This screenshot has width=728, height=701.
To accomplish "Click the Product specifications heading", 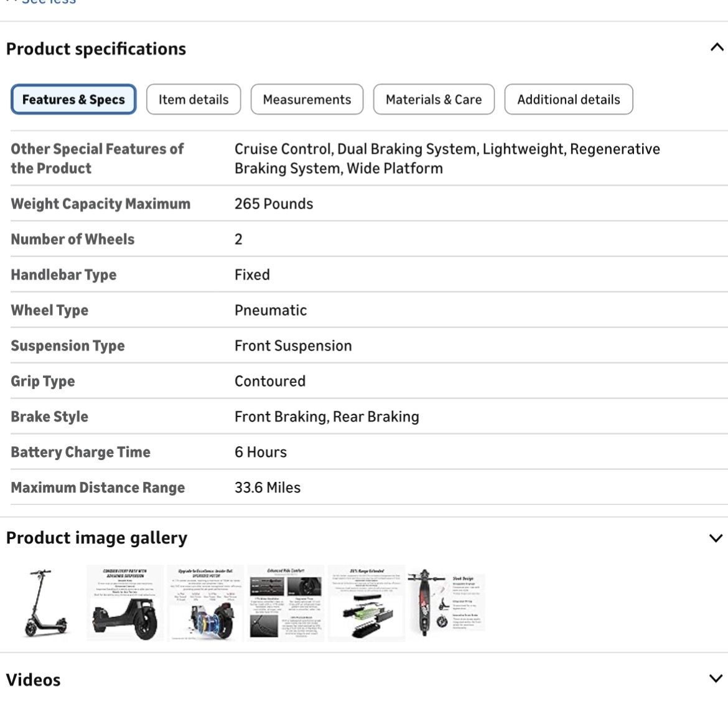I will pos(96,49).
